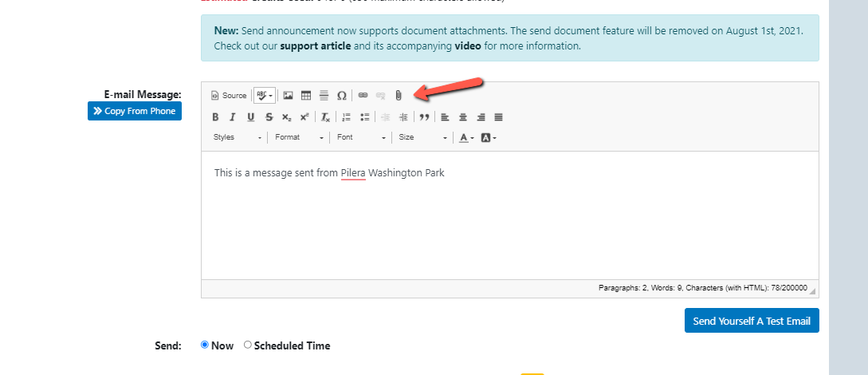868x375 pixels.
Task: Click Copy From Phone button
Action: pos(135,111)
